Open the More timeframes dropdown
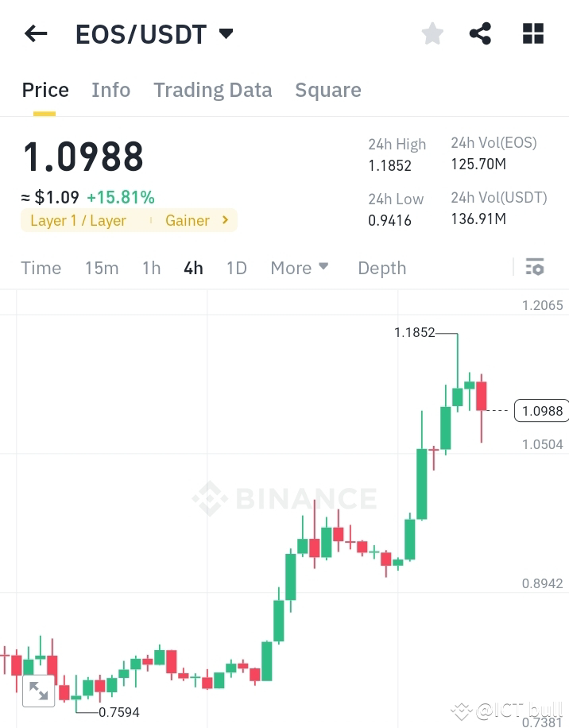Viewport: 569px width, 728px height. tap(300, 268)
